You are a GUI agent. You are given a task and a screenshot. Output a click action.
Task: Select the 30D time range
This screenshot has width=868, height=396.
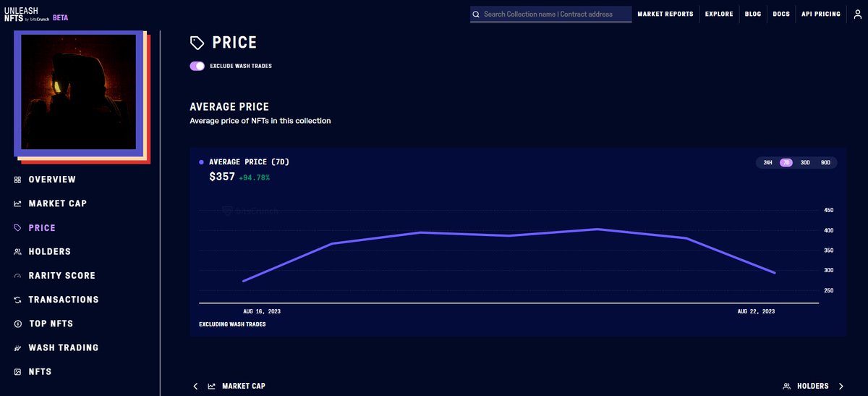(x=805, y=163)
